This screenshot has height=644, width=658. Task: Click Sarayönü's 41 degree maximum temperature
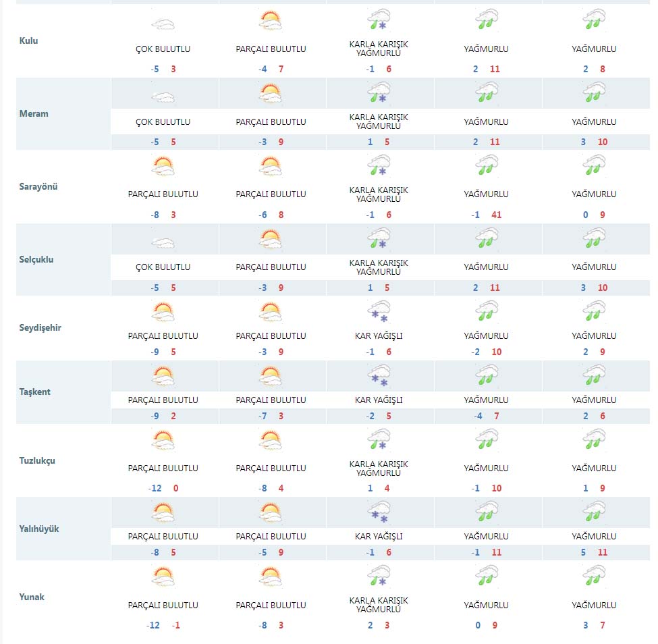pos(497,215)
